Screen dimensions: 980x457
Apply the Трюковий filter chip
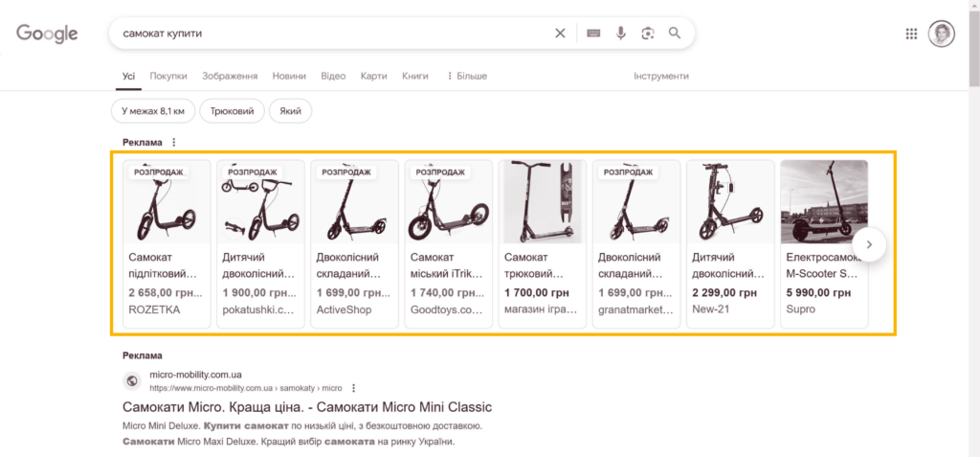(x=232, y=111)
